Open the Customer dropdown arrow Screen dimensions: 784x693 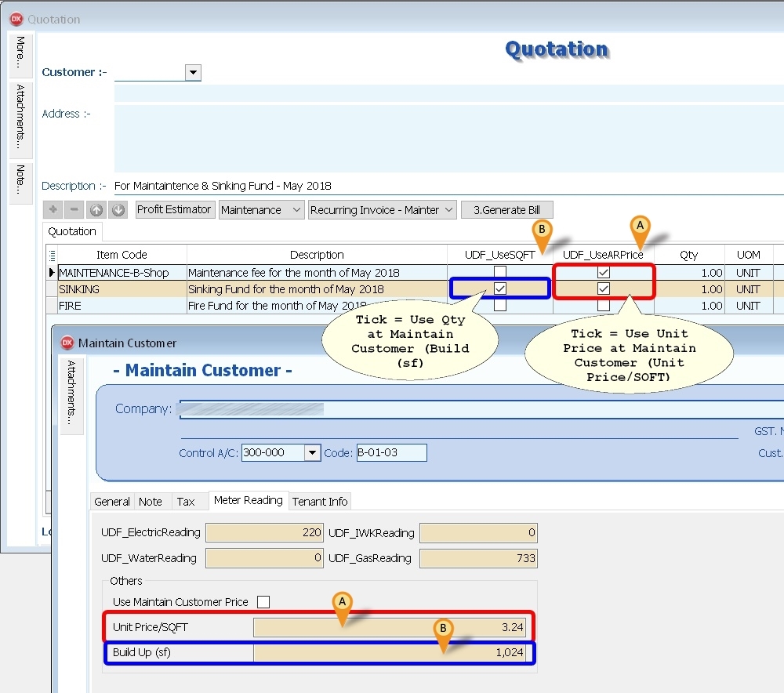[x=193, y=73]
